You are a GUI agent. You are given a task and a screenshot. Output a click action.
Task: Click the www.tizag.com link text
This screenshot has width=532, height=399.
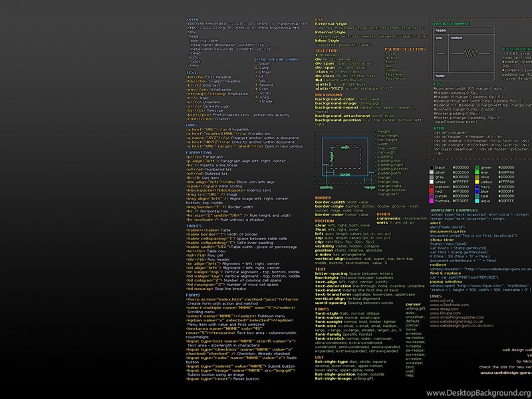click(x=444, y=309)
